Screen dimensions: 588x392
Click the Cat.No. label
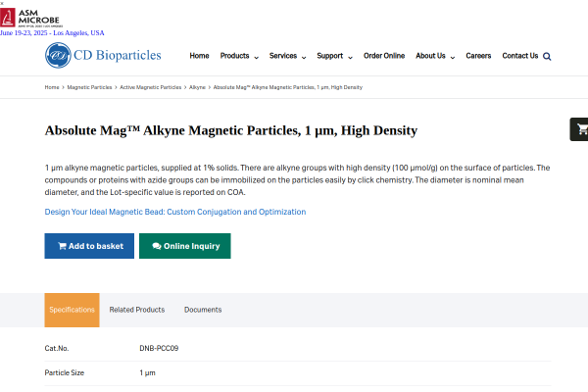pyautogui.click(x=57, y=348)
